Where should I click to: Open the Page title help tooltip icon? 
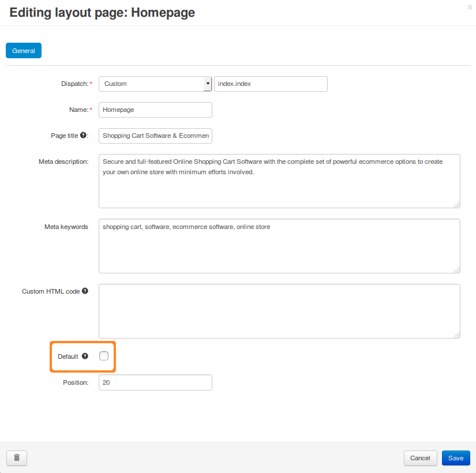click(83, 136)
